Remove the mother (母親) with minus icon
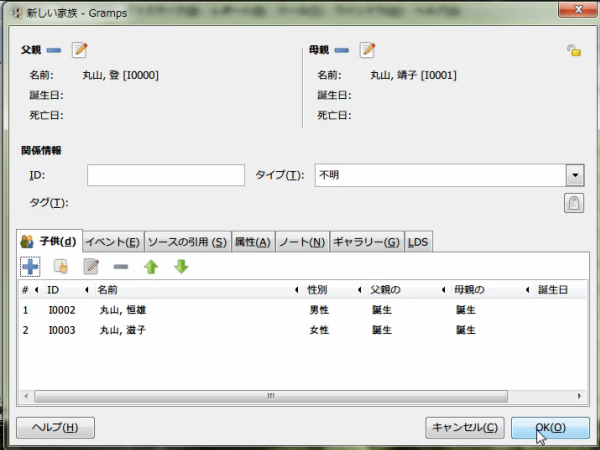 point(341,50)
